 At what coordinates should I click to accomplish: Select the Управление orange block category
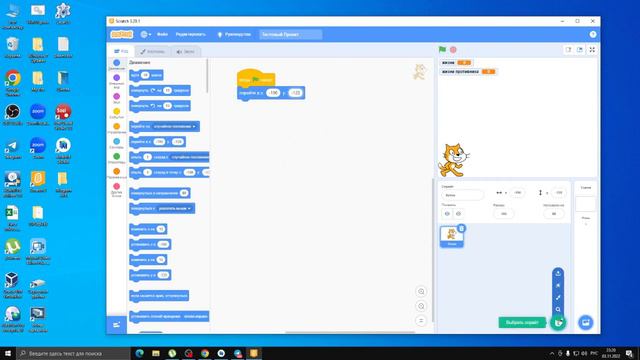point(117,128)
